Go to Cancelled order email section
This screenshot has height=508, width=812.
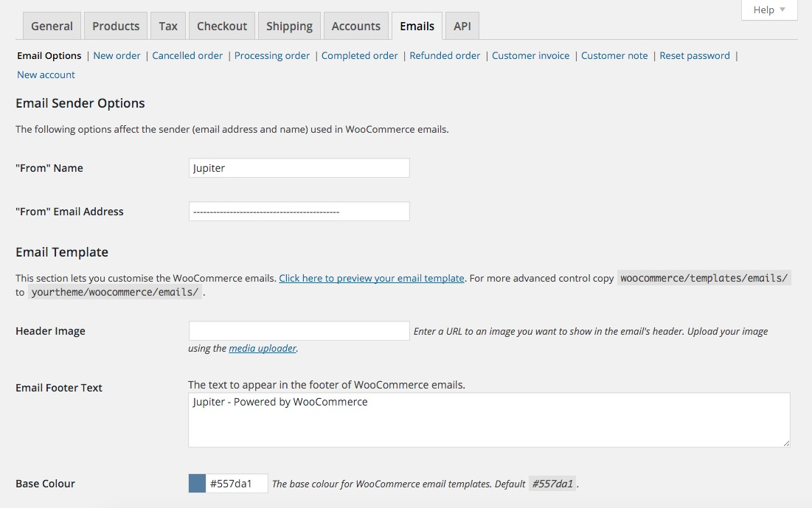point(187,55)
